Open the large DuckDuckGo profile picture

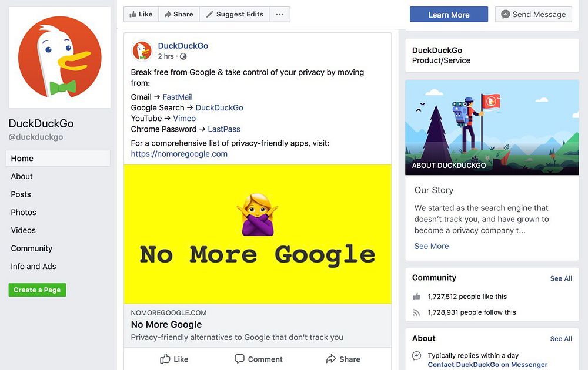click(59, 57)
